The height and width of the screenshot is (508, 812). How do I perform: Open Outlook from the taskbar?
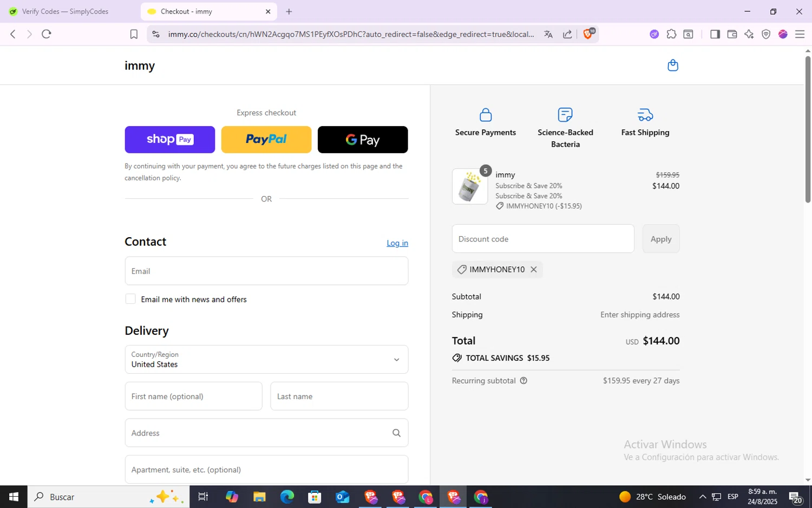(x=343, y=497)
